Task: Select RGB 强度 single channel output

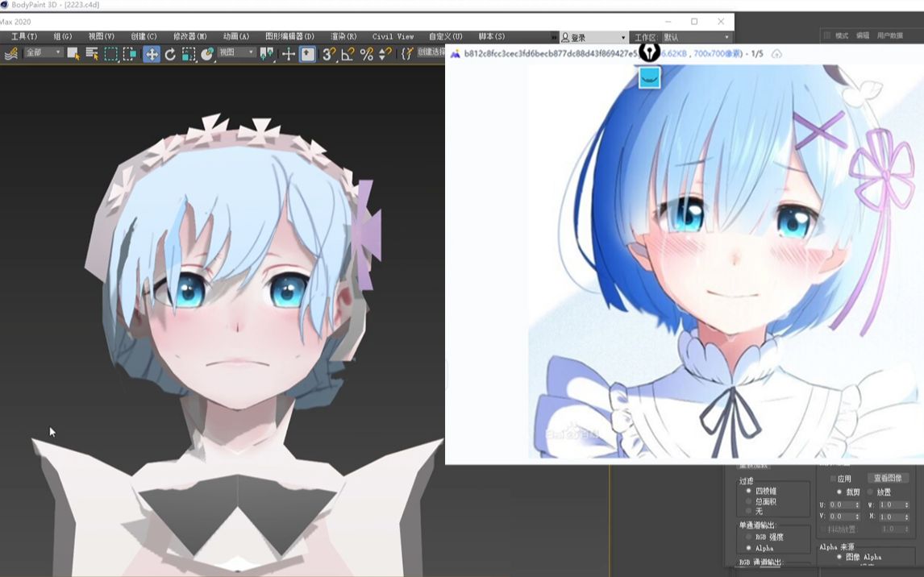Action: click(748, 536)
